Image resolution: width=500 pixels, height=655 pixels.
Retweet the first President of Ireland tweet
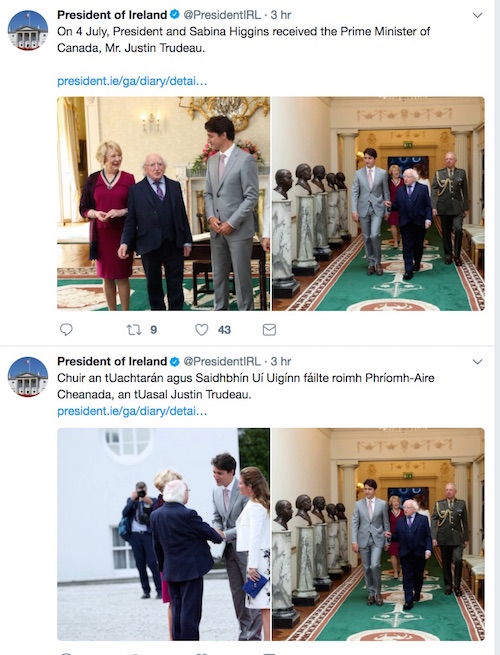[x=134, y=330]
